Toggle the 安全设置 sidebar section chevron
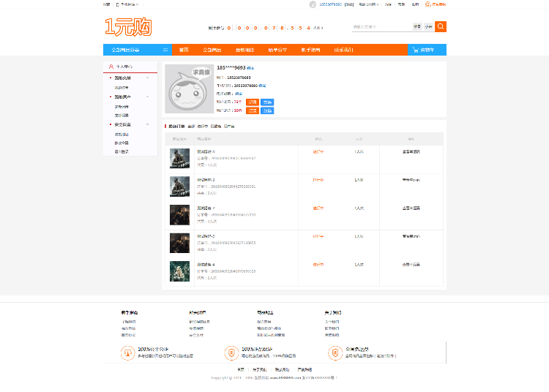The height and width of the screenshot is (392, 549). 147,124
